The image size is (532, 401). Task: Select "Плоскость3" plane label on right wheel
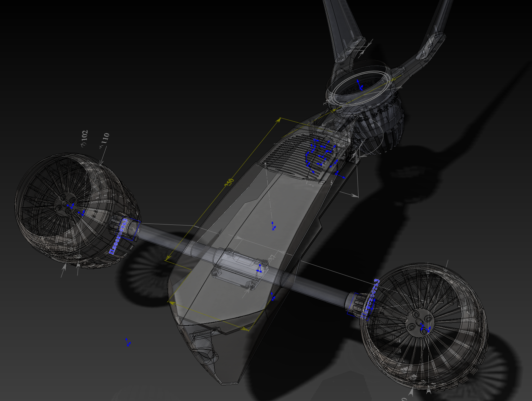coord(370,298)
